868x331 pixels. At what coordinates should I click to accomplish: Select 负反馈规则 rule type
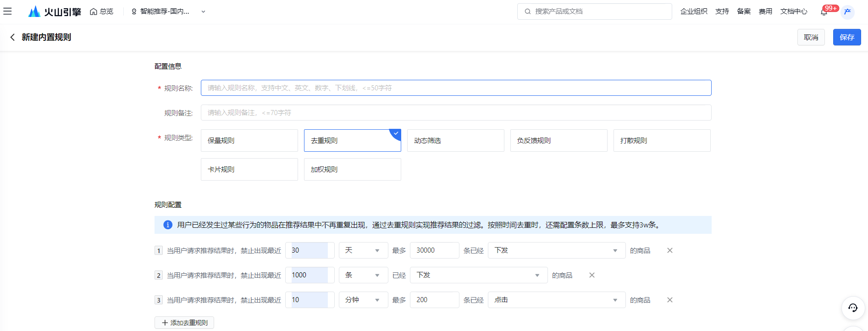(559, 141)
